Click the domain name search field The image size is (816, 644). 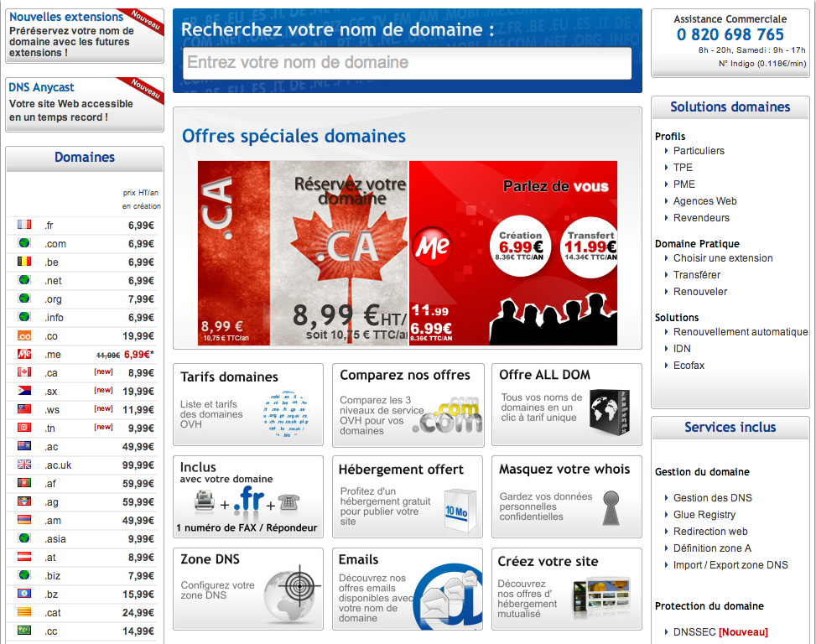407,63
